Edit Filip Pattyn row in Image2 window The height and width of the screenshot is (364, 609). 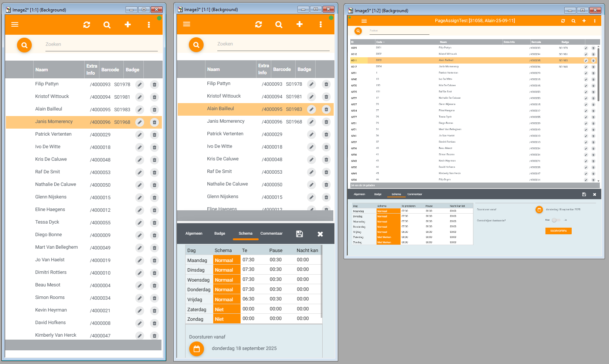click(140, 85)
